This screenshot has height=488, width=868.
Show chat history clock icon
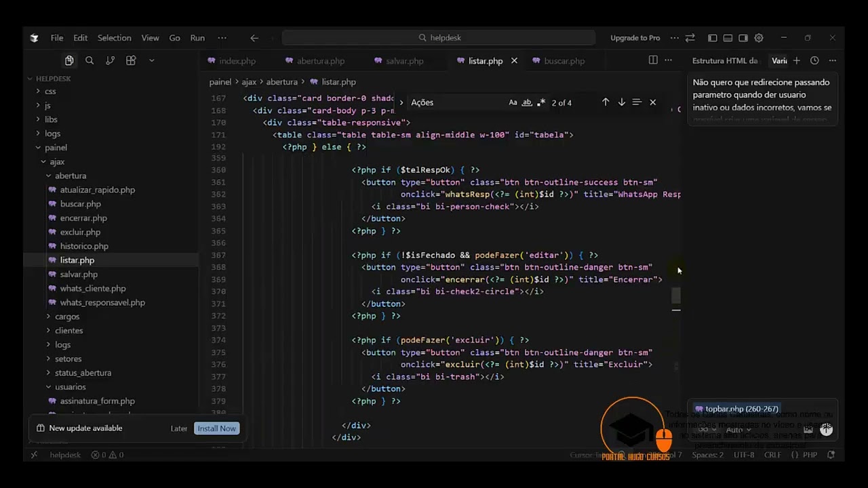pyautogui.click(x=814, y=60)
